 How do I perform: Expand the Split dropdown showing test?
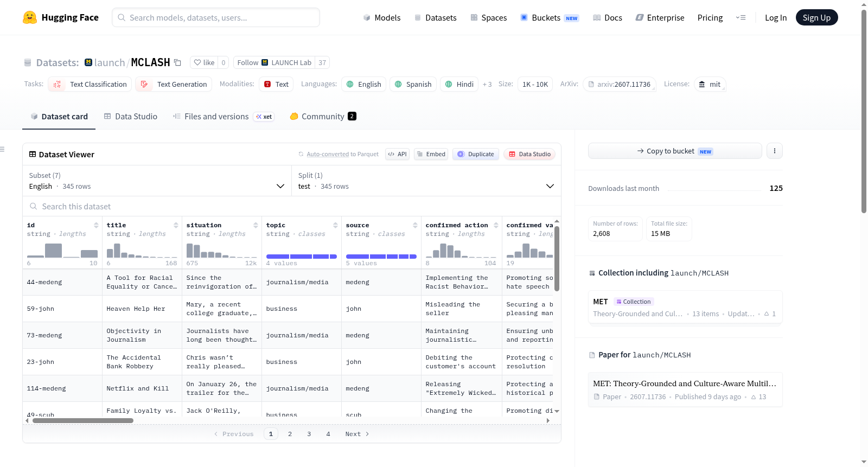click(x=426, y=181)
